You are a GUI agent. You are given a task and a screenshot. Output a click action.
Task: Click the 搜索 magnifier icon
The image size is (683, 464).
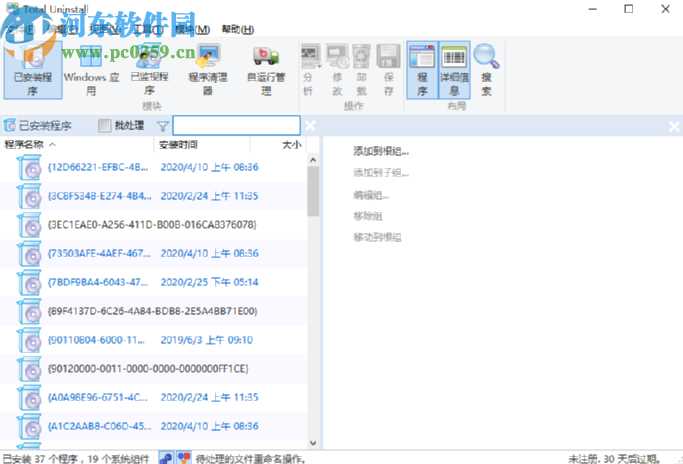tap(486, 68)
